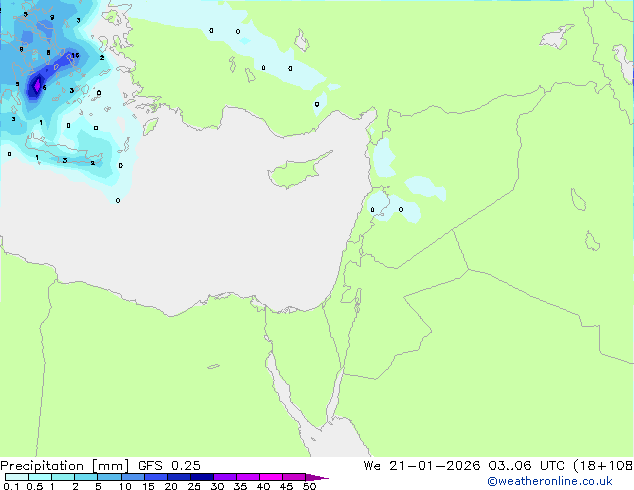Click the "We 21-01-2026" date text
Viewport: 634px width, 490px height.
[x=422, y=466]
